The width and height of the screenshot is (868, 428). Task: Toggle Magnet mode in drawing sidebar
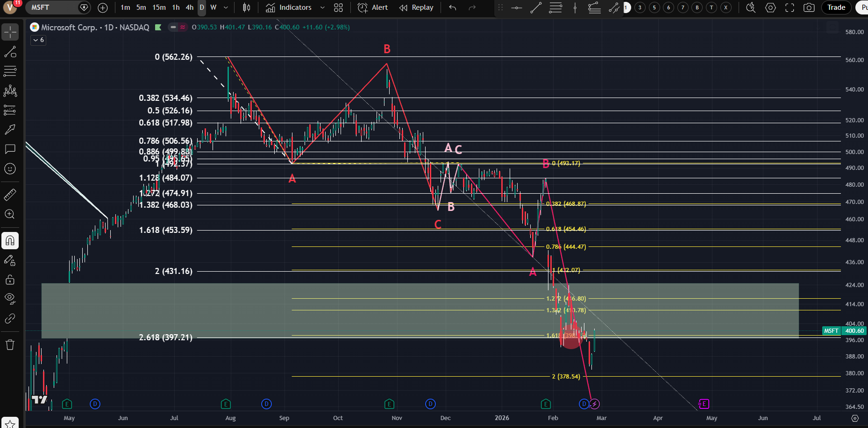point(10,241)
